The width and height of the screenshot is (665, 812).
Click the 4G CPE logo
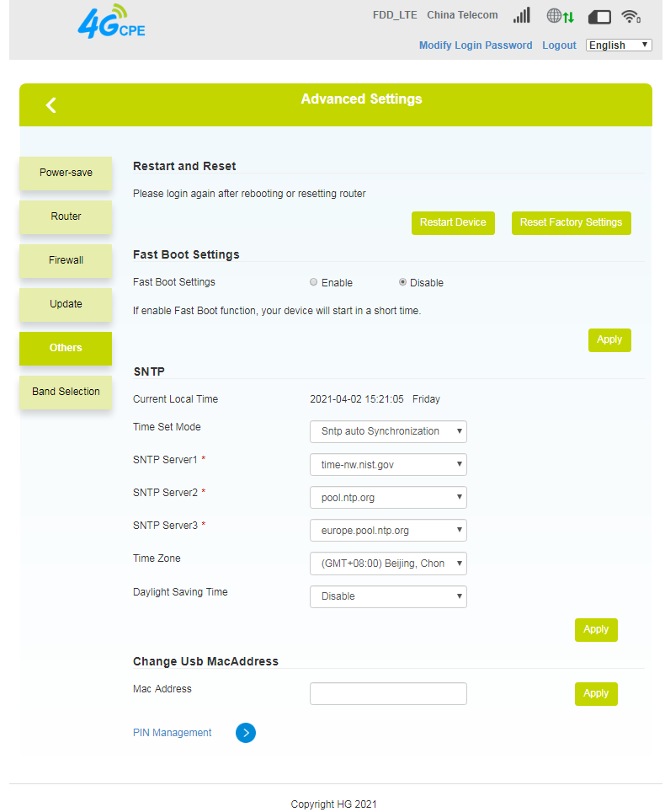111,22
